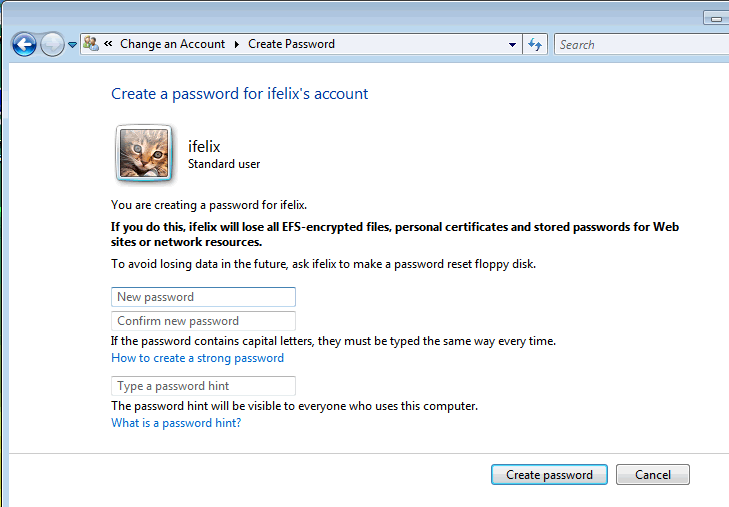Click the Back navigation arrow button
The image size is (729, 507).
[24, 44]
